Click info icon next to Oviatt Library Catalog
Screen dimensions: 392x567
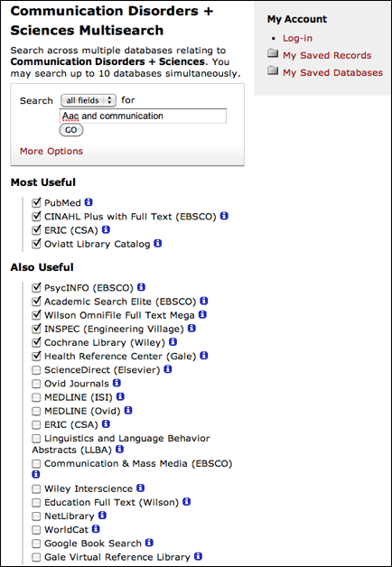coord(158,244)
